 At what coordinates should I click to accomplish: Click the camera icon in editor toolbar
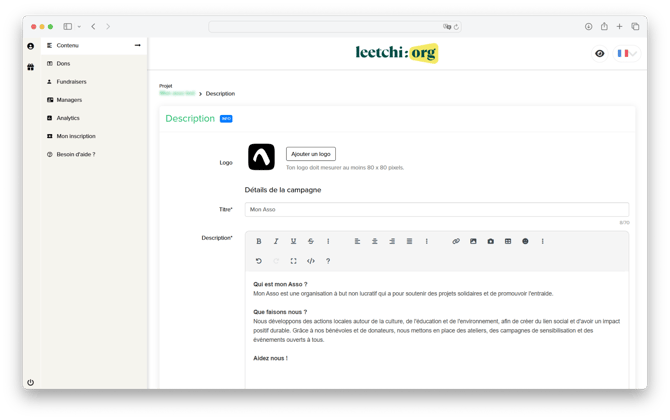click(x=491, y=241)
